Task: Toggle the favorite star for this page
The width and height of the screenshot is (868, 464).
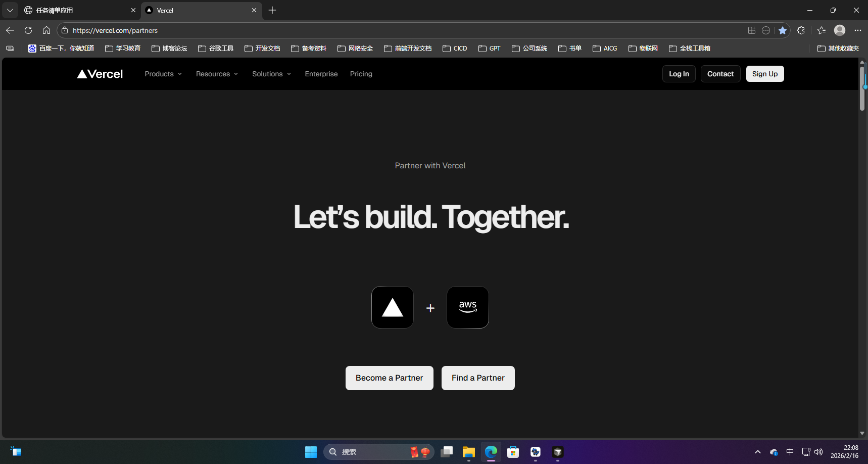Action: coord(783,30)
